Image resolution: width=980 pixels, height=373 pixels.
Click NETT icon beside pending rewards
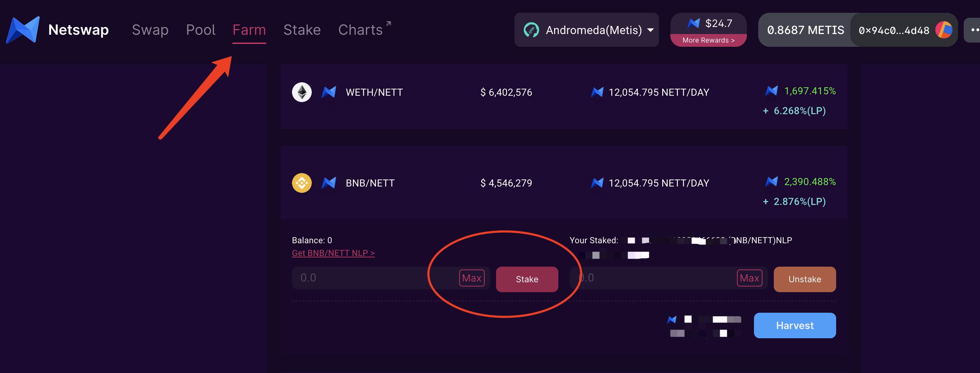[672, 319]
